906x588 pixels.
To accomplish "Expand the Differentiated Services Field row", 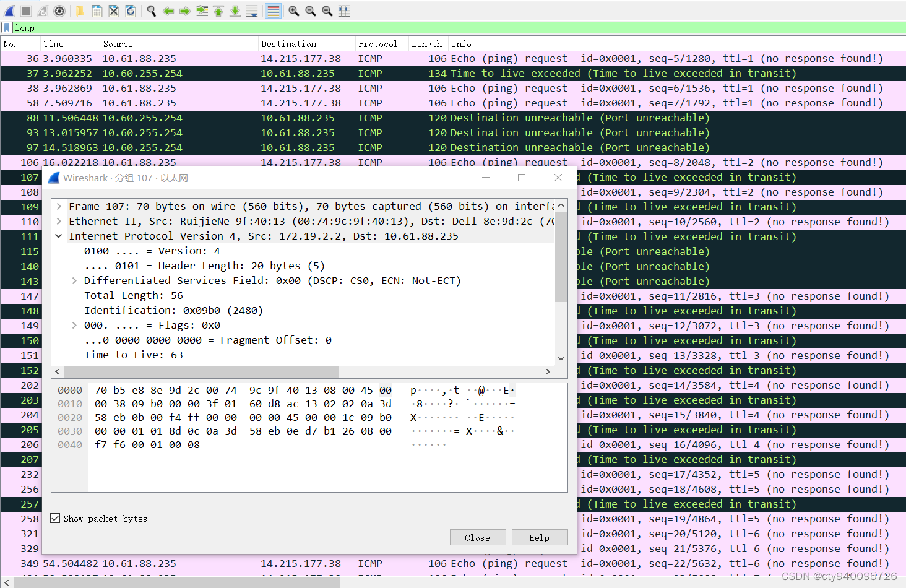I will point(74,280).
